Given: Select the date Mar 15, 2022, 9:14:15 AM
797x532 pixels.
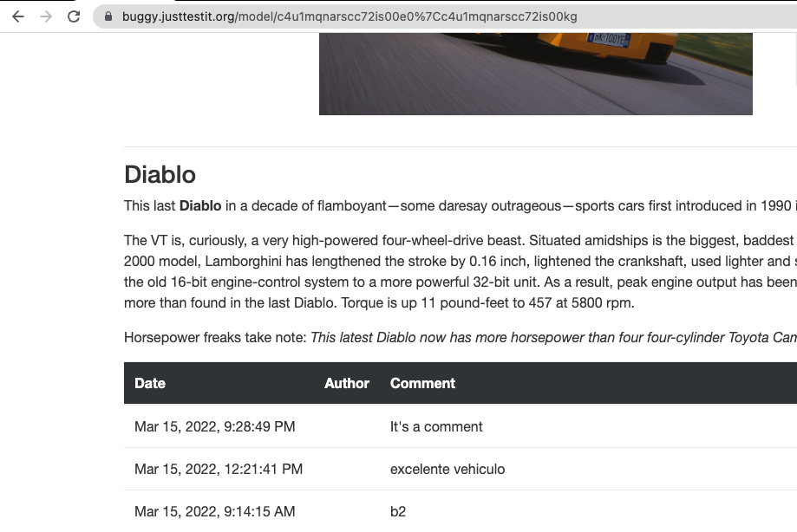Looking at the screenshot, I should pyautogui.click(x=214, y=511).
